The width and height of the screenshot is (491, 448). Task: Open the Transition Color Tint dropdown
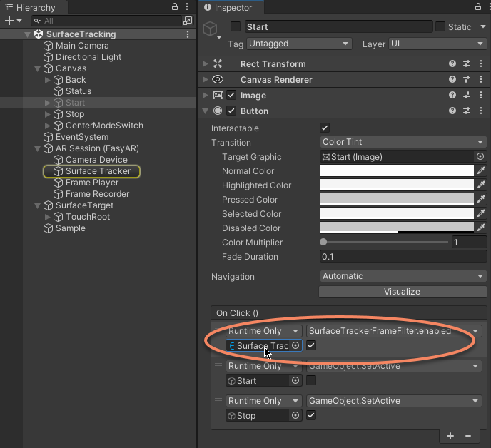click(x=403, y=142)
